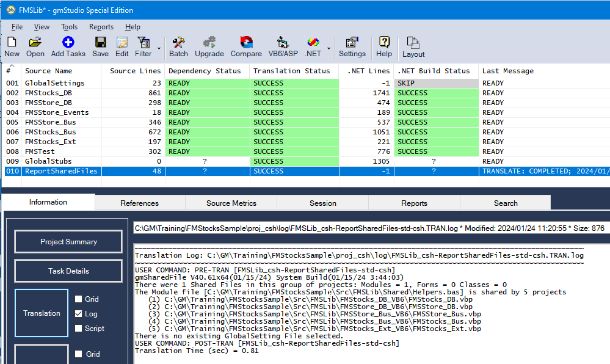Enable the Translation Script checkbox
Screen dimensions: 610x364
(x=79, y=329)
